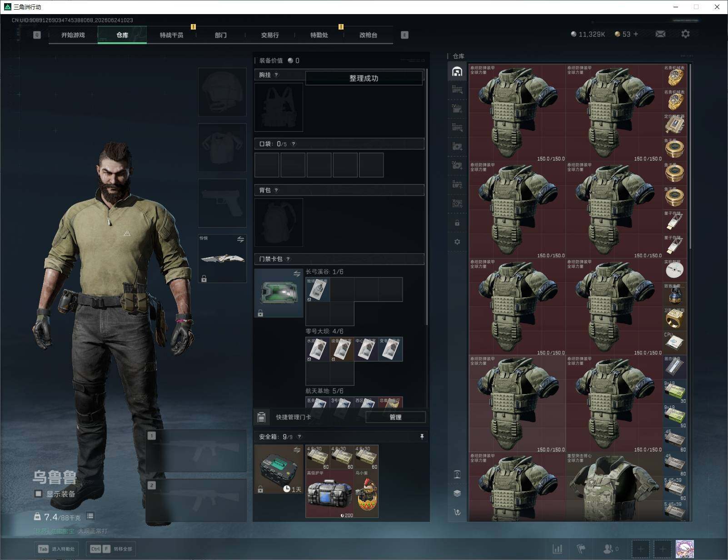
Task: Open the warehouse main storage home icon
Action: pyautogui.click(x=457, y=71)
